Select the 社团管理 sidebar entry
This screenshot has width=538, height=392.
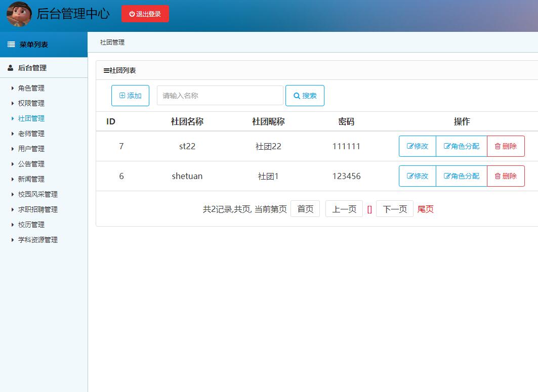(x=30, y=118)
